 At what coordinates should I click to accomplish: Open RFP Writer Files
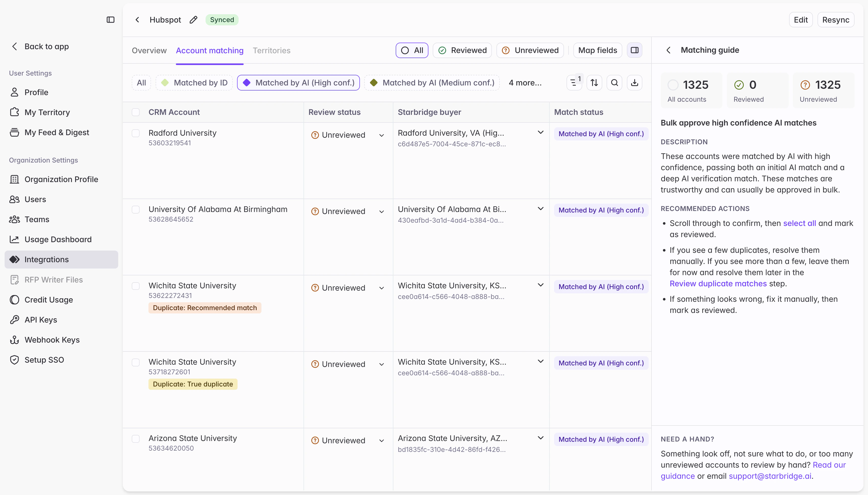pyautogui.click(x=61, y=279)
